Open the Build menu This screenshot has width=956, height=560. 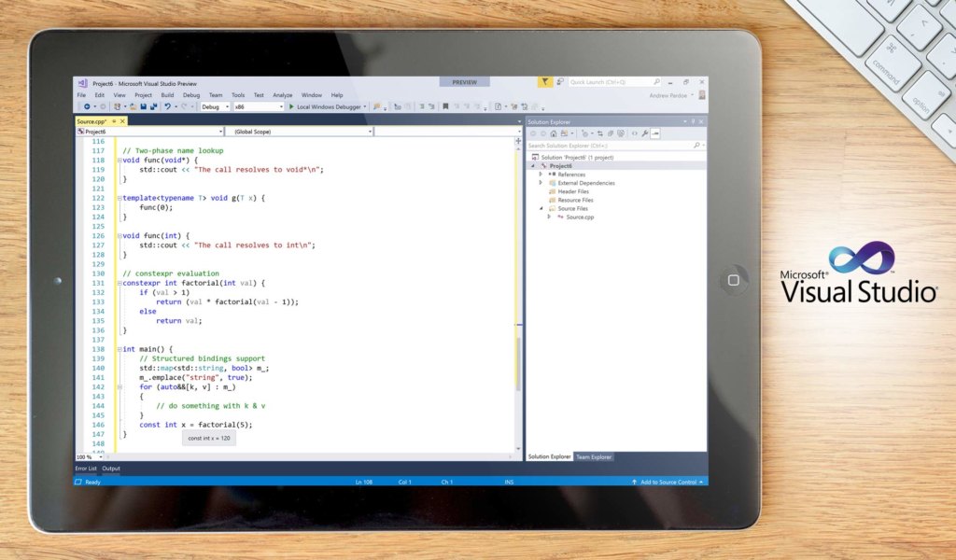click(166, 94)
